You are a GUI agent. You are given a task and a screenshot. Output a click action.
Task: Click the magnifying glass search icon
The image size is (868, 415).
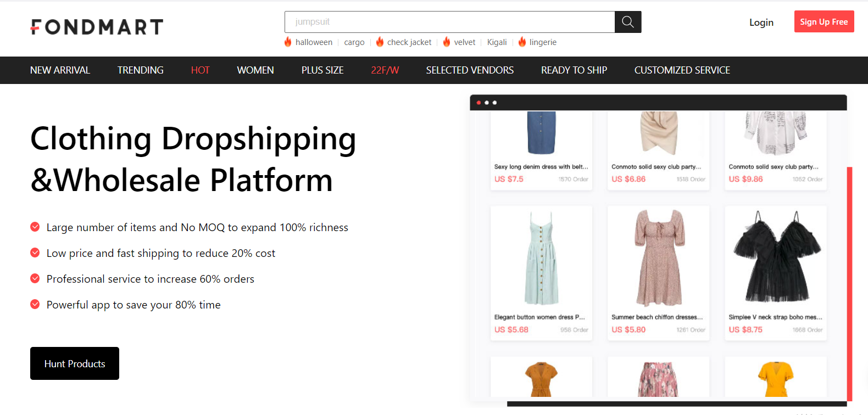pyautogui.click(x=627, y=22)
